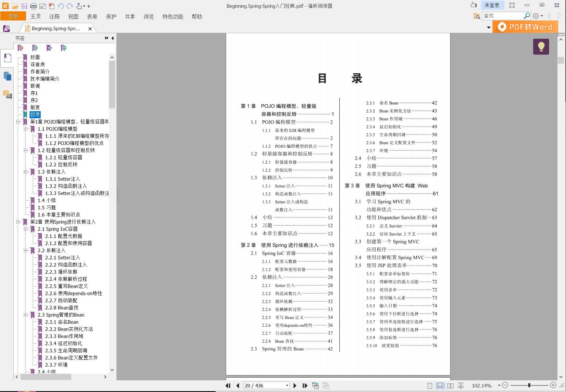Viewport: 566px width, 392px height.
Task: Open the zoom percentage dropdown
Action: click(x=499, y=385)
